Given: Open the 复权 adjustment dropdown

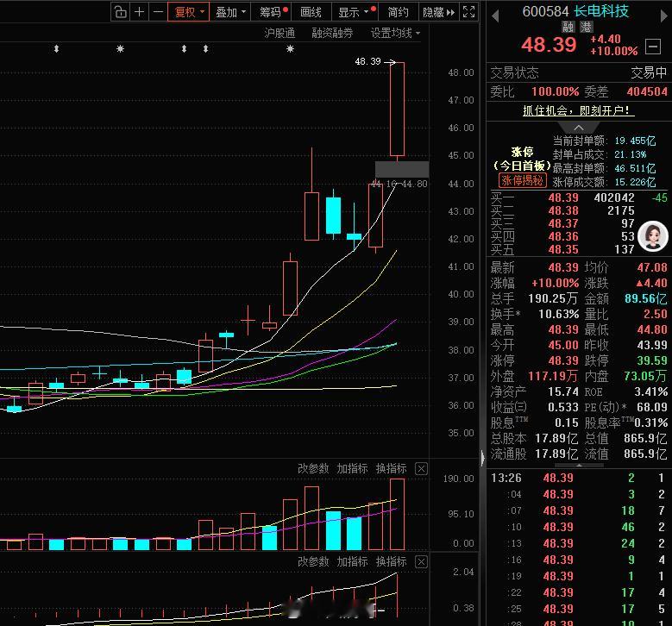Looking at the screenshot, I should point(188,11).
